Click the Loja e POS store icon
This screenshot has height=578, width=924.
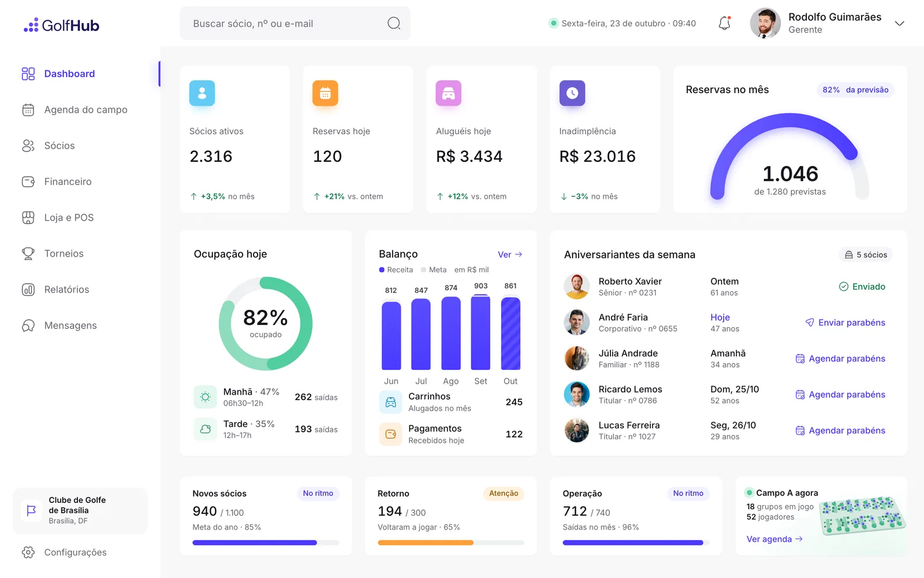point(28,217)
